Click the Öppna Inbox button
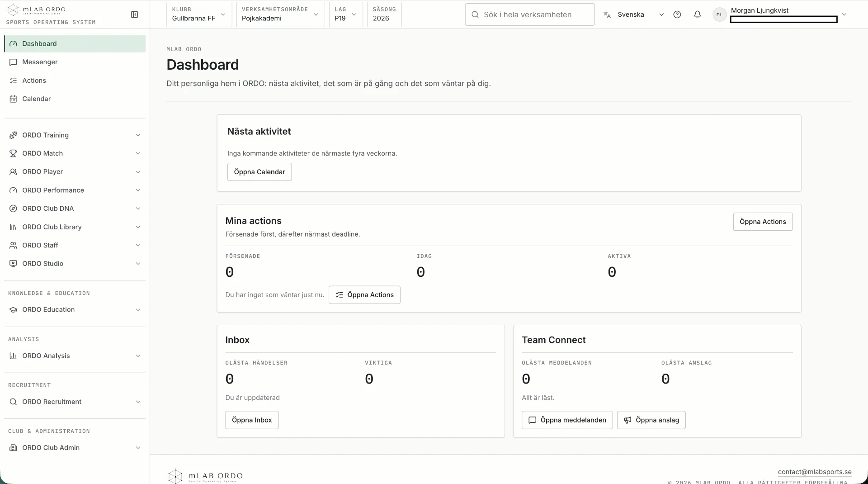Screen dimensions: 868x484 (x=252, y=420)
